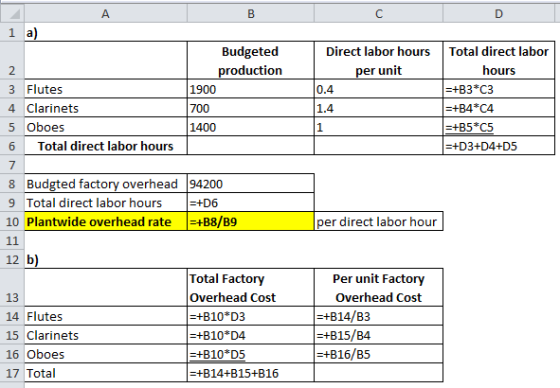
Task: Select the Oboes cell in row 5
Action: pos(106,127)
